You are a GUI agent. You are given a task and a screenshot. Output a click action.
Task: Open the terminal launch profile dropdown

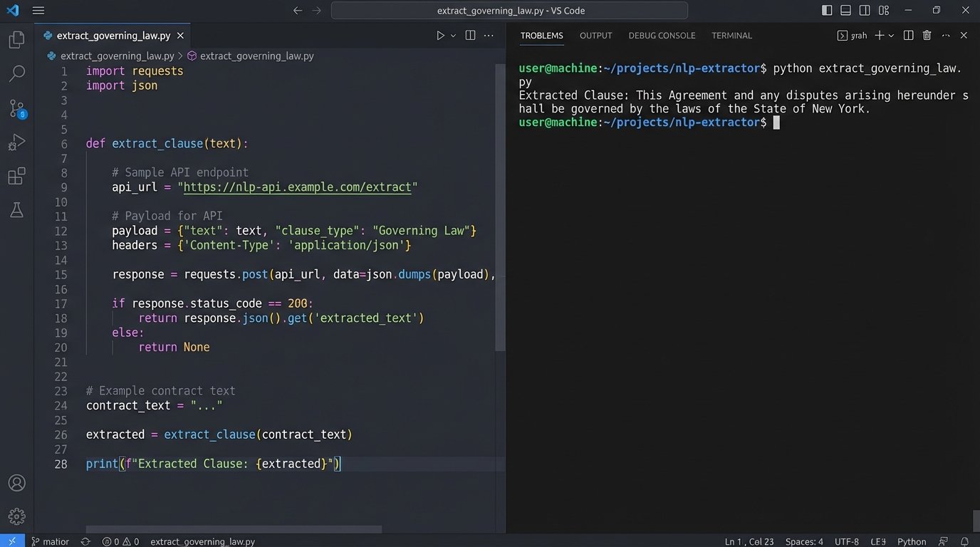tap(890, 35)
